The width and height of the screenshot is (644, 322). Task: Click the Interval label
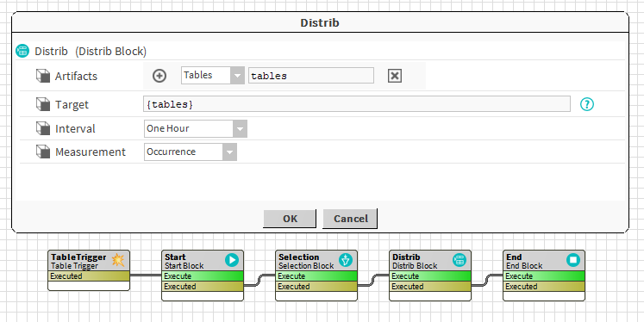[x=75, y=129]
